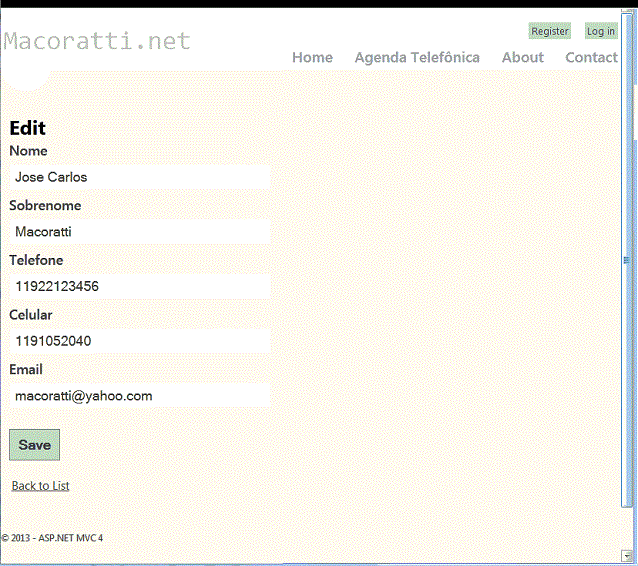
Task: Focus the Nome field with Jose Carlos
Action: click(x=140, y=177)
